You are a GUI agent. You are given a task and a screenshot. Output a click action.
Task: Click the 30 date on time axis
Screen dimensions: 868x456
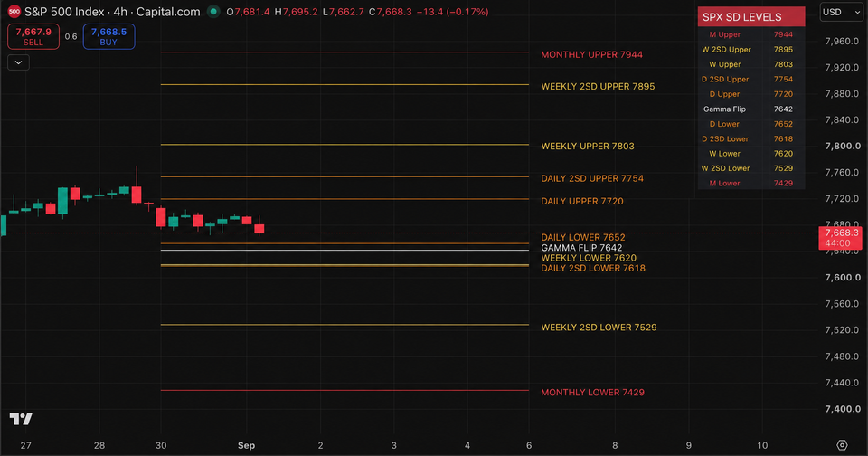(161, 445)
